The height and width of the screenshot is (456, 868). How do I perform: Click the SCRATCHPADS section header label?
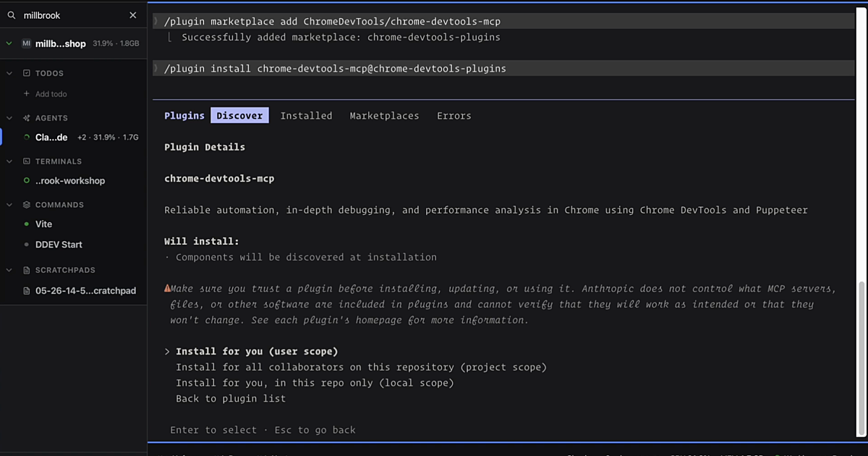[x=65, y=270]
